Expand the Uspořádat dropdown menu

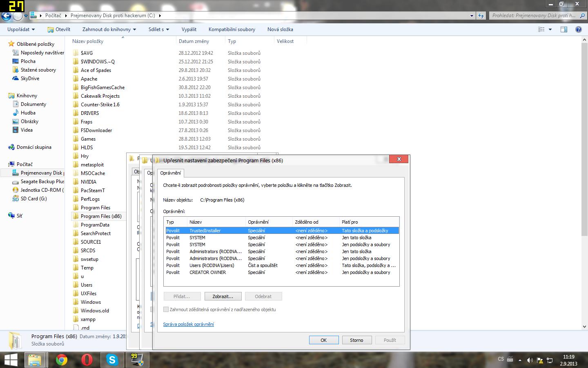[21, 29]
